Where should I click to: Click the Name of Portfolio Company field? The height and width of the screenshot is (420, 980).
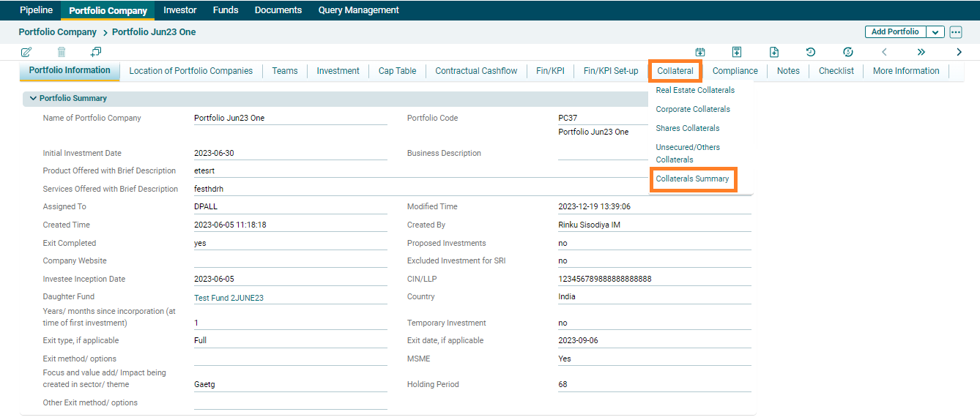click(290, 118)
